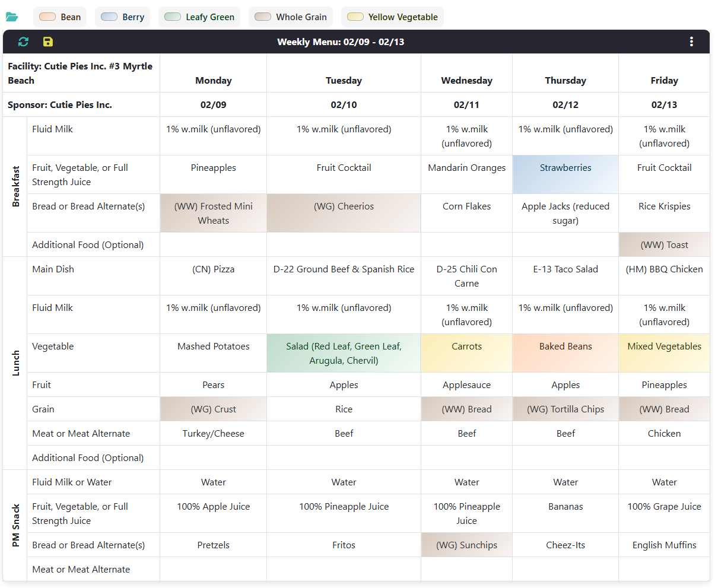Toggle the Bean category highlight
Image resolution: width=715 pixels, height=588 pixels.
pos(60,17)
